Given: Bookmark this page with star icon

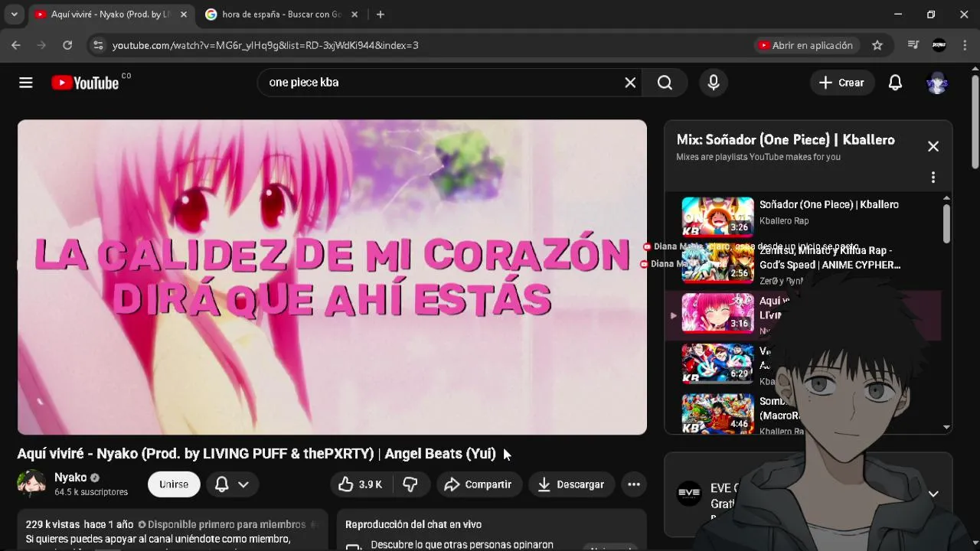Looking at the screenshot, I should (877, 45).
